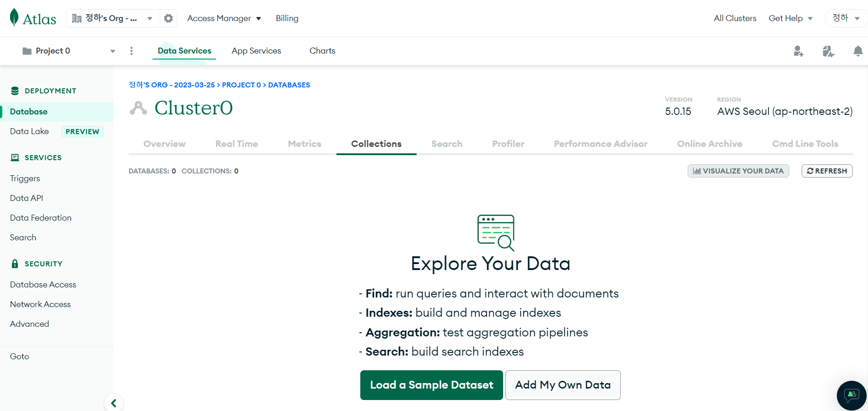Switch to Data Services tab

pyautogui.click(x=184, y=51)
